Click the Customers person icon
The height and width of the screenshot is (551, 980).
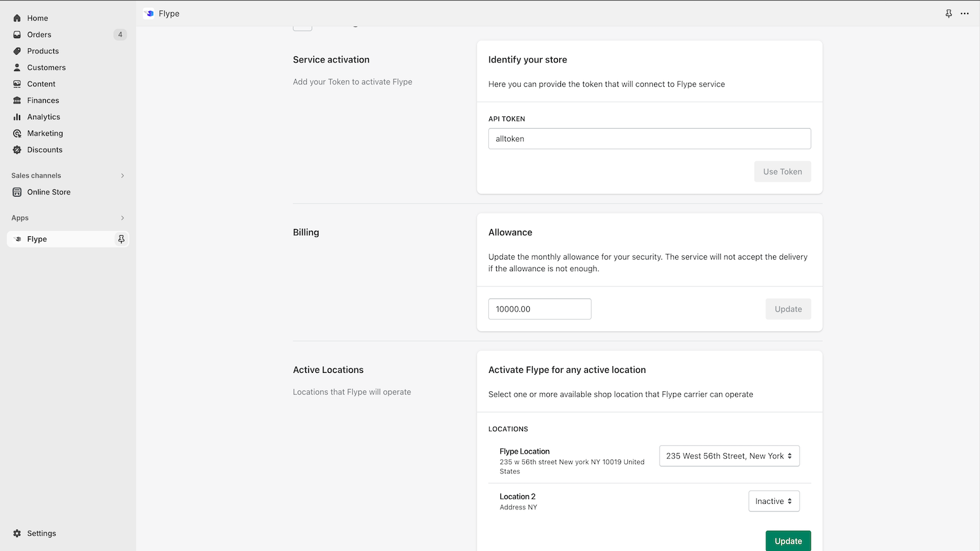17,68
